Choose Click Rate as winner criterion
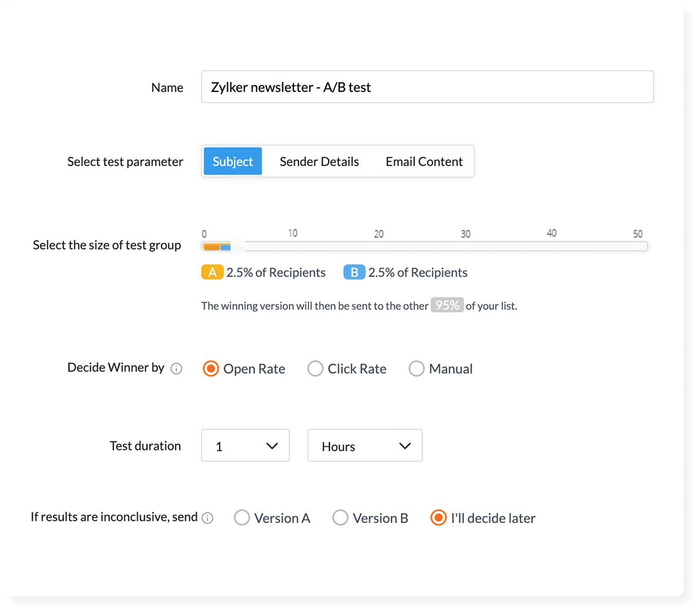This screenshot has width=700, height=613. [315, 369]
